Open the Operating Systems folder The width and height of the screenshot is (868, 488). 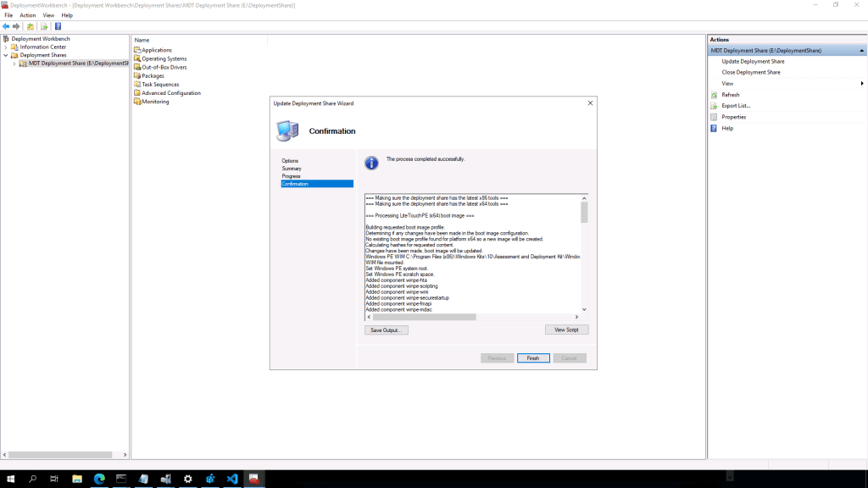pyautogui.click(x=164, y=58)
